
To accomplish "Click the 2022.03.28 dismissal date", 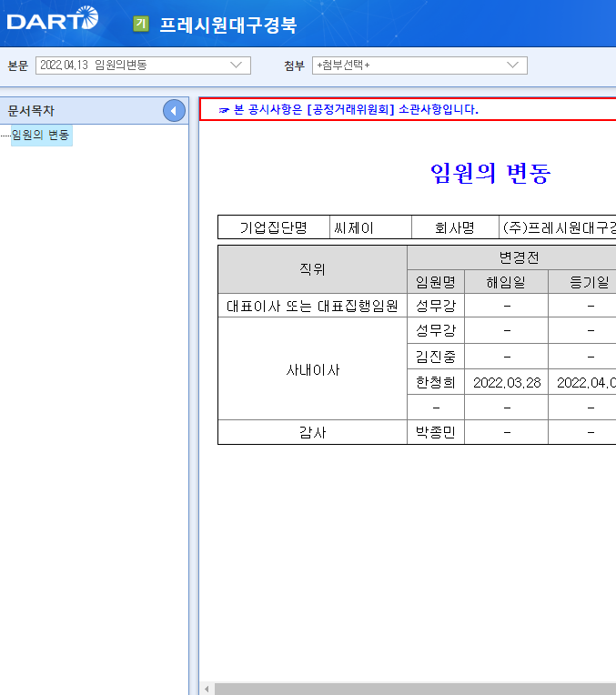I will click(507, 382).
